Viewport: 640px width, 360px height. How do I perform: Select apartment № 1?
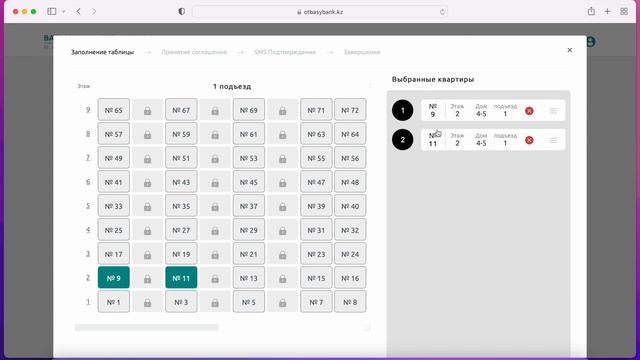tap(113, 302)
